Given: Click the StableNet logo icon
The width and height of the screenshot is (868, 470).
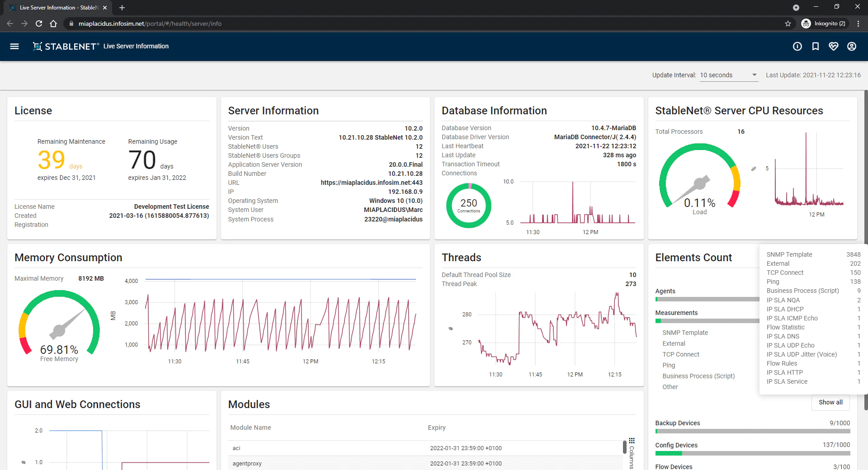Looking at the screenshot, I should (x=38, y=46).
